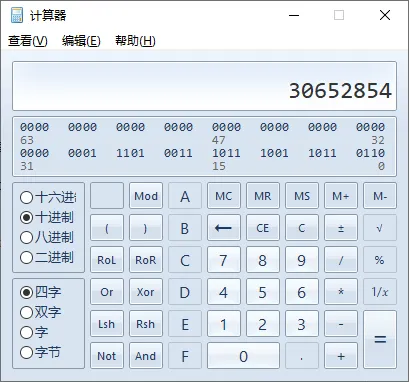Image resolution: width=409 pixels, height=382 pixels.
Task: Select Word 字 radio option
Action: coord(34,332)
